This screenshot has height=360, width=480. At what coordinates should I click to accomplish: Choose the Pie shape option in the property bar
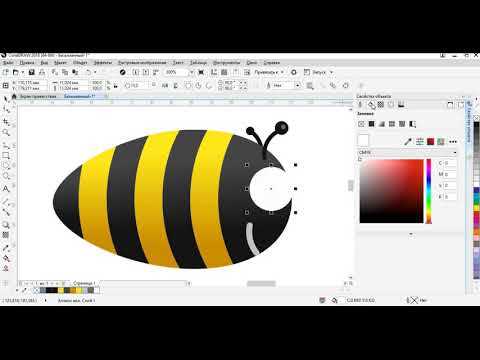click(x=199, y=86)
